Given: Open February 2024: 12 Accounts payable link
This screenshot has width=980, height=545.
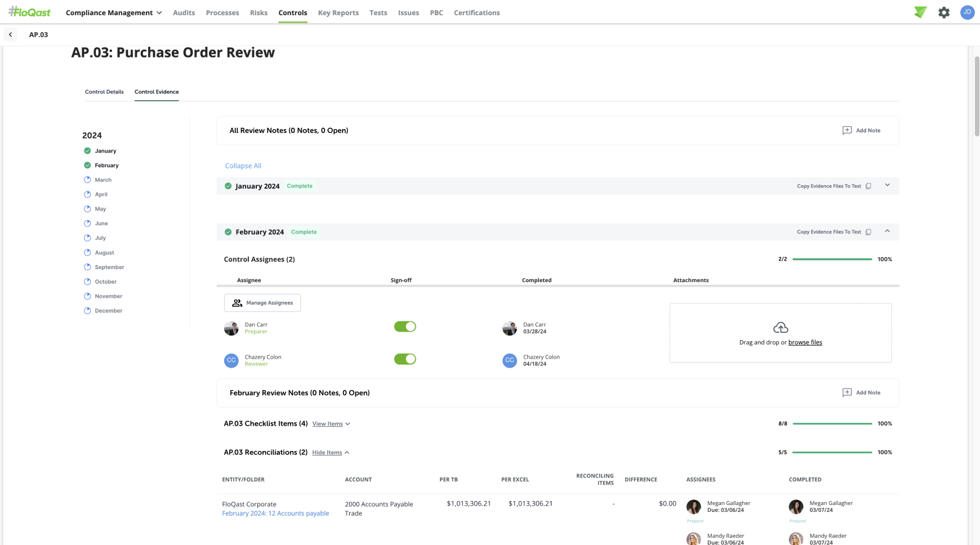Looking at the screenshot, I should pos(275,513).
